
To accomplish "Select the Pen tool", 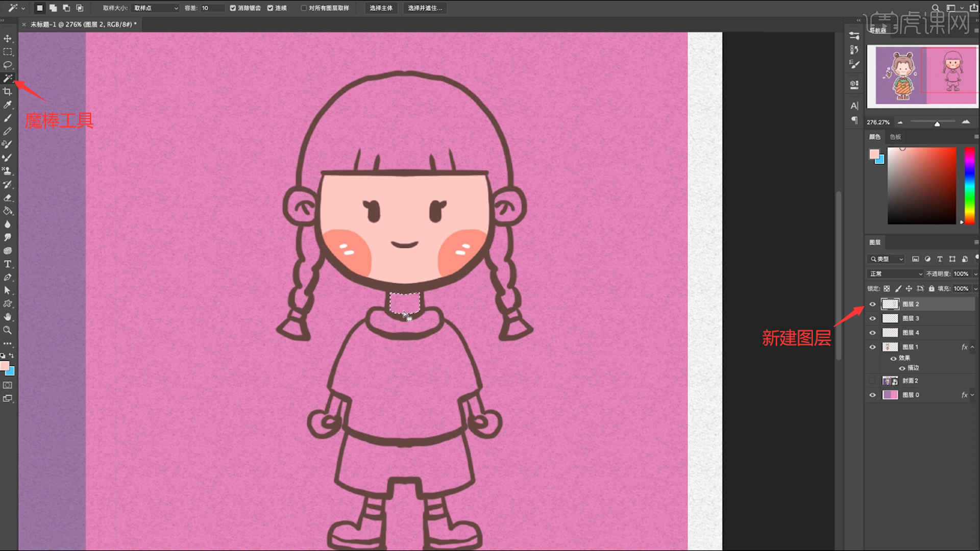I will coord(8,278).
